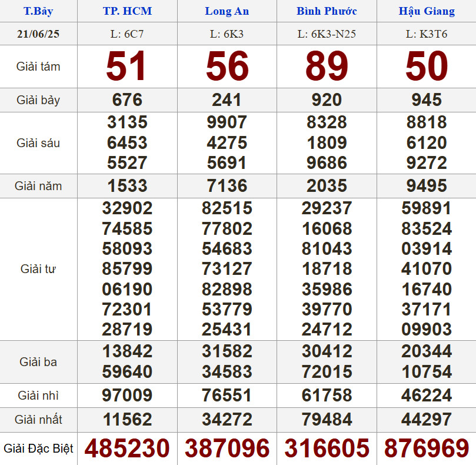Click Bình Phước eighth prize number 89
Screen dimensions: 476x465
point(327,67)
